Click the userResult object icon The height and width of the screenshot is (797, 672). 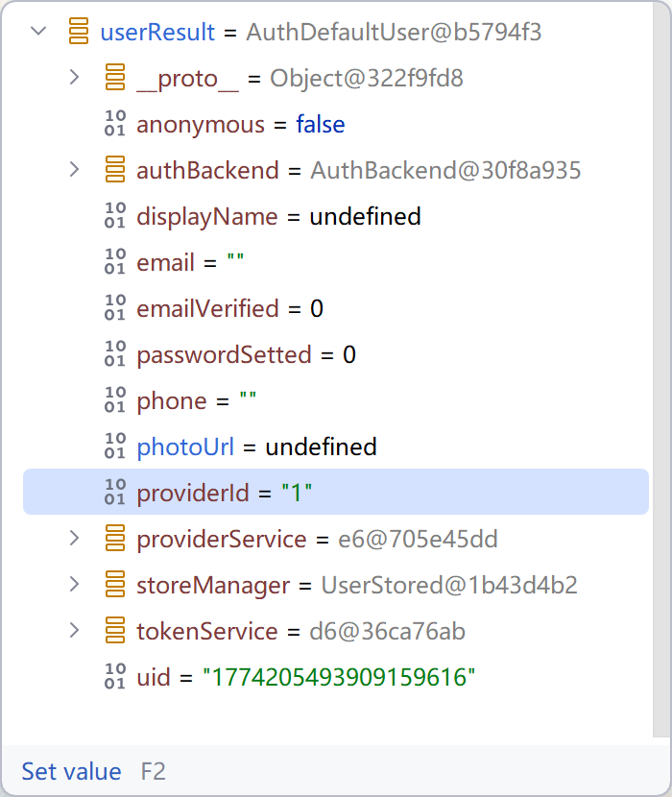pyautogui.click(x=80, y=32)
